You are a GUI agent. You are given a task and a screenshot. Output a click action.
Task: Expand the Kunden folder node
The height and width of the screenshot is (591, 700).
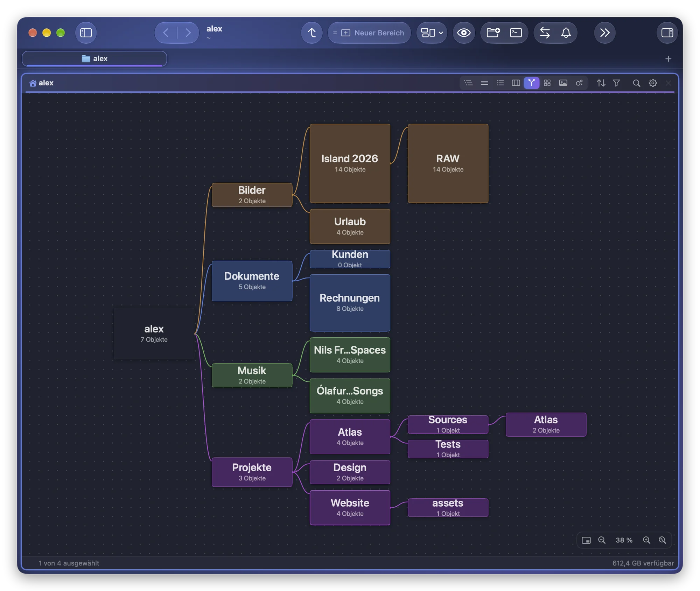pos(350,259)
